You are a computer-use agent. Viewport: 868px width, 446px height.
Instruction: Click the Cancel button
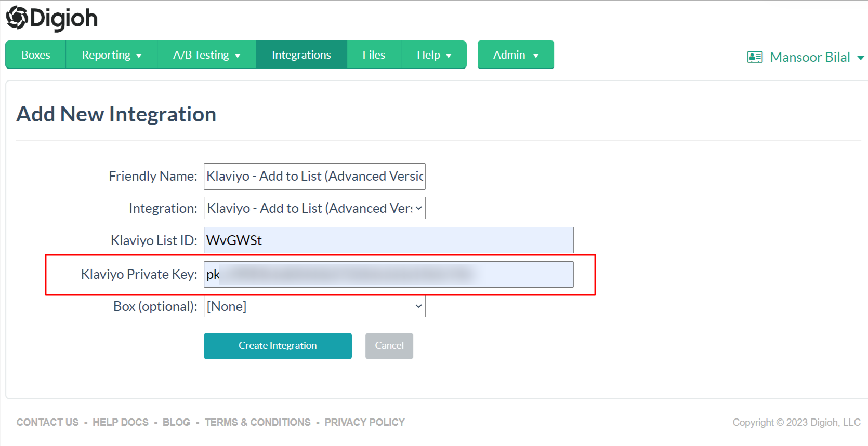(389, 346)
